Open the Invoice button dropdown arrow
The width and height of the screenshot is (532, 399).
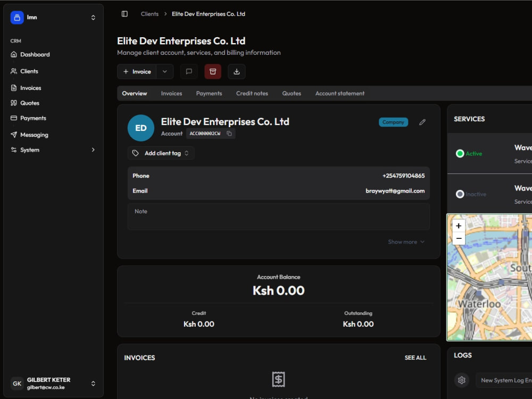point(165,72)
